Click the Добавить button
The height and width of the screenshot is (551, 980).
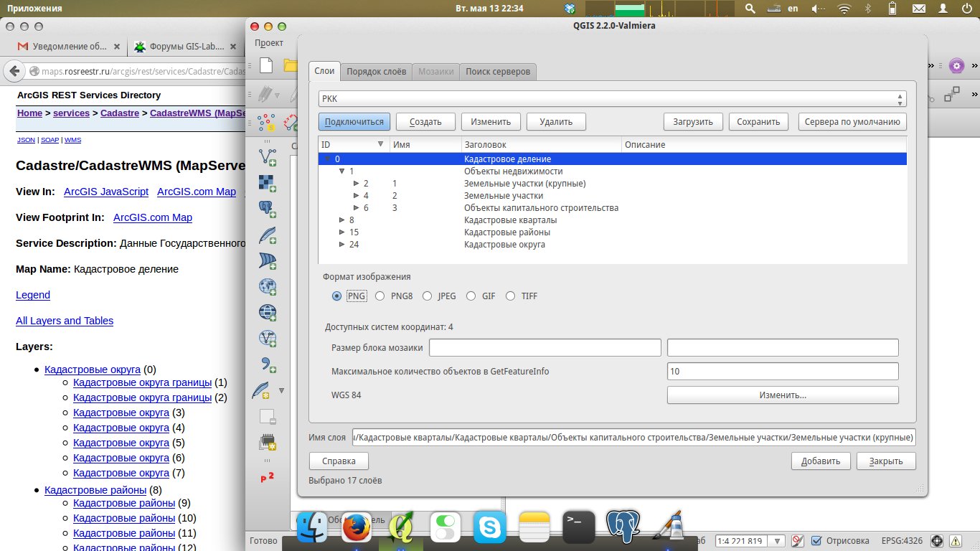click(x=821, y=461)
